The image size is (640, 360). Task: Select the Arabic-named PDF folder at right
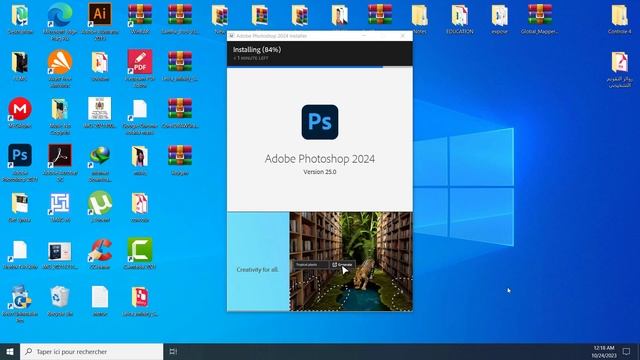(620, 62)
